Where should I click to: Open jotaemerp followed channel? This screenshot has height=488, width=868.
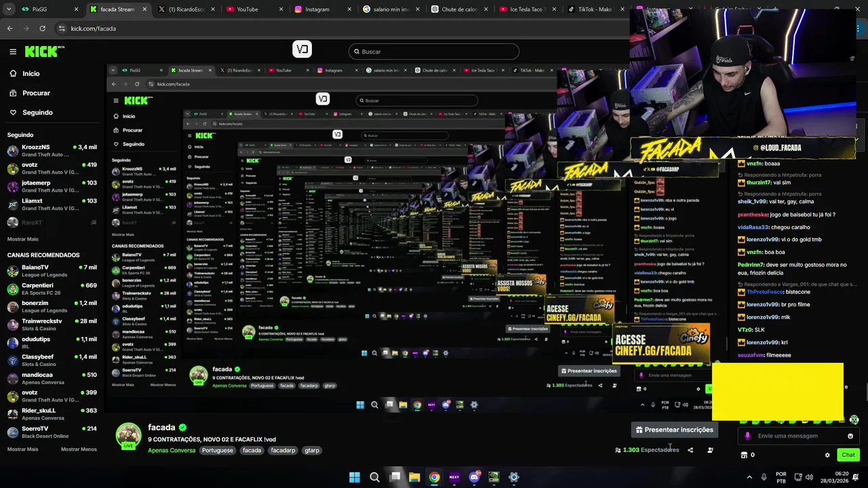tap(52, 186)
